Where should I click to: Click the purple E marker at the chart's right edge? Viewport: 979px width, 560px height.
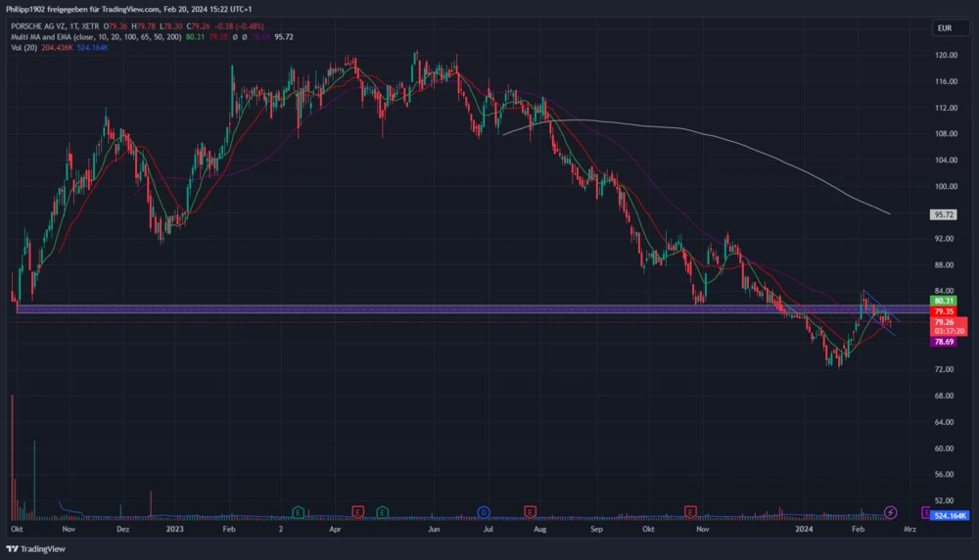tap(926, 512)
